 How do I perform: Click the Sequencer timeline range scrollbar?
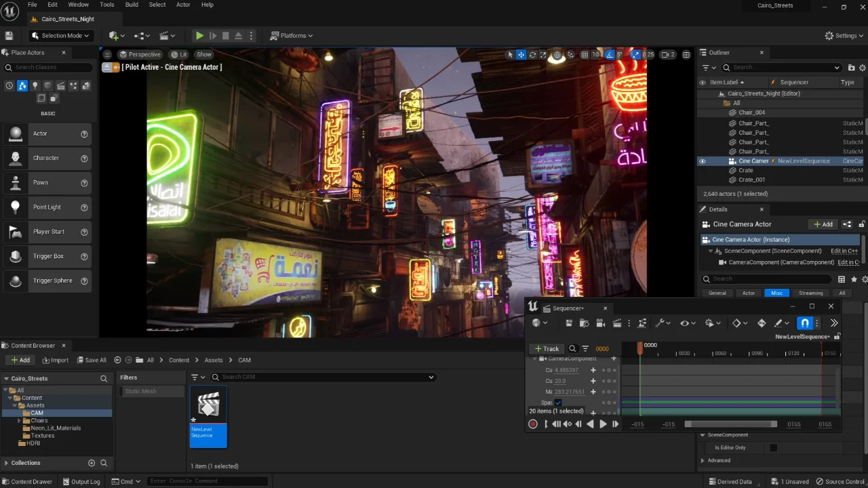[731, 424]
